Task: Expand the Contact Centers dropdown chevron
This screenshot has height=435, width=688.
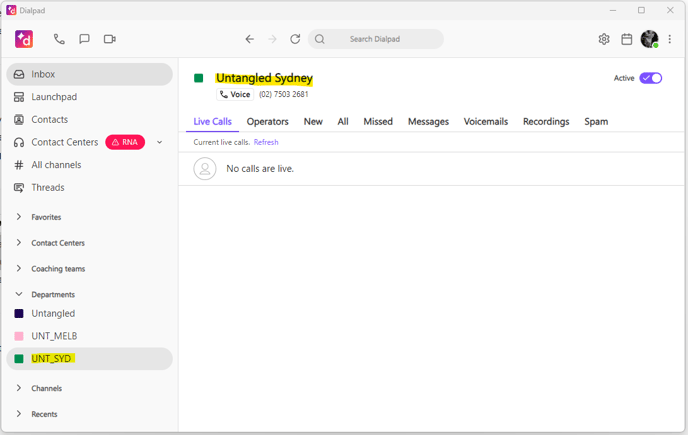Action: [x=160, y=142]
